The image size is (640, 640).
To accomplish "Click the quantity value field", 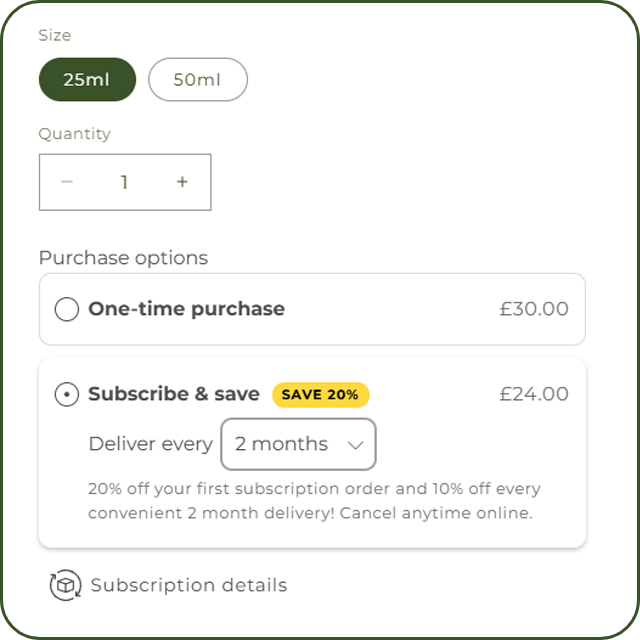I will pos(124,182).
